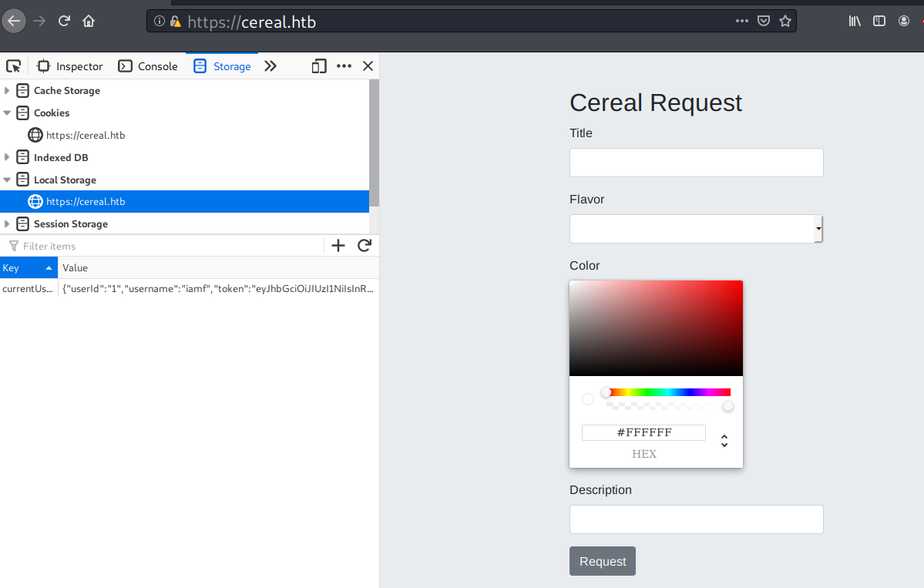Go to the browser home page icon

89,21
